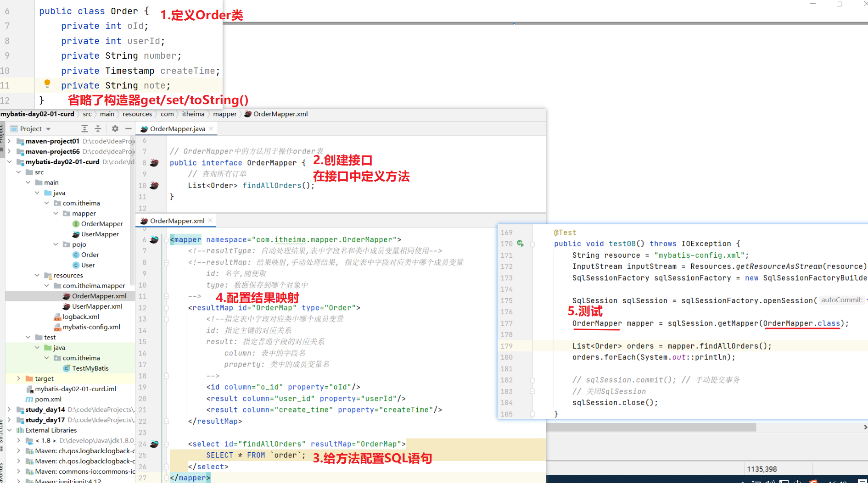Fold the mapper root element at line 6
868x483 pixels.
pos(167,240)
